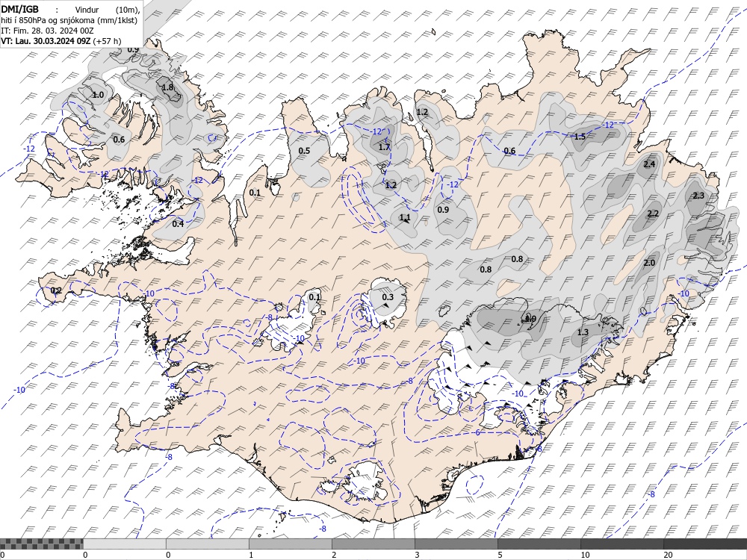Click the legend scale label 20

point(668,555)
